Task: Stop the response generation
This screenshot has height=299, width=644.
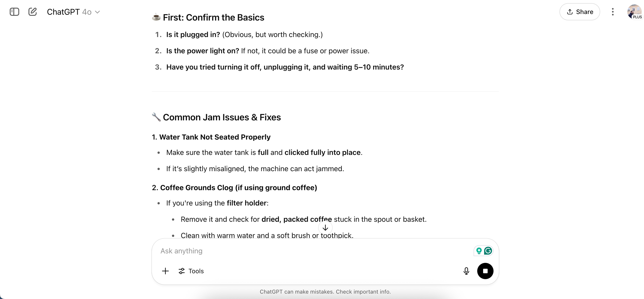Action: [485, 271]
